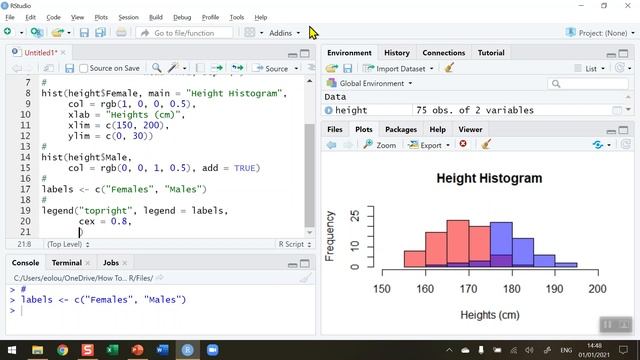Click the New File plus icon

8,32
